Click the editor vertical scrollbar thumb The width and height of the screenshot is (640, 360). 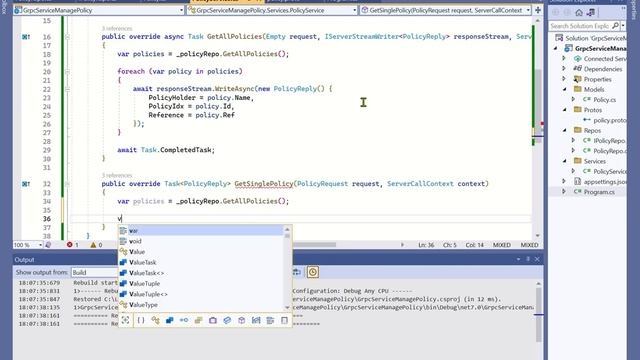click(x=538, y=106)
